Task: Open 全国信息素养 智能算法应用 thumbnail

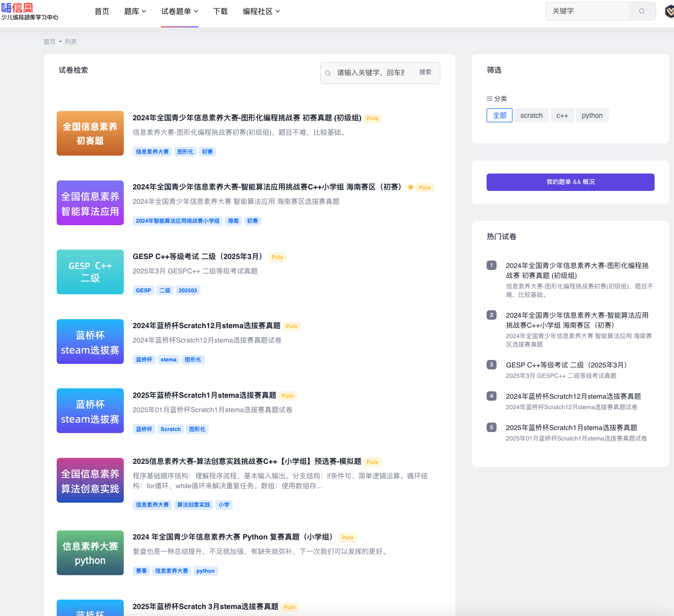Action: coord(90,203)
